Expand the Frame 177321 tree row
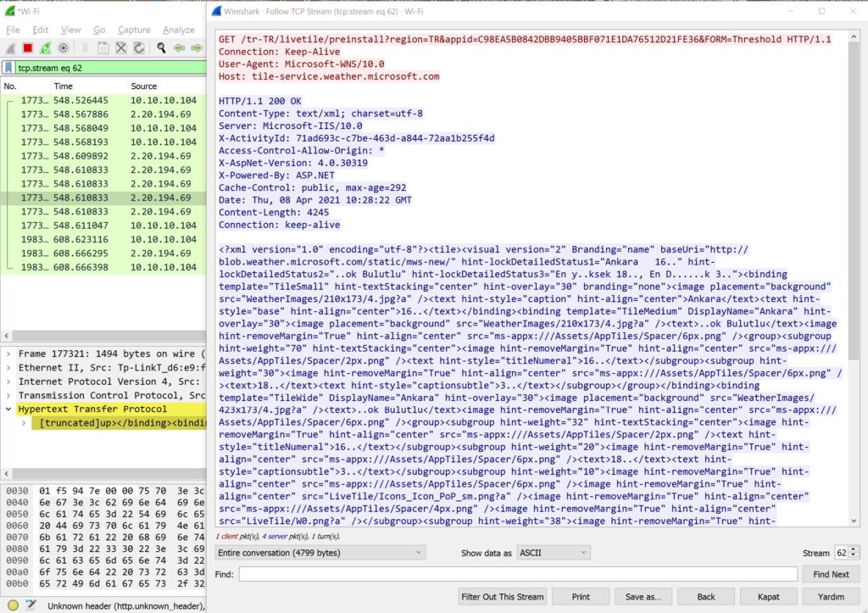Viewport: 868px width, 613px height. pos(8,354)
